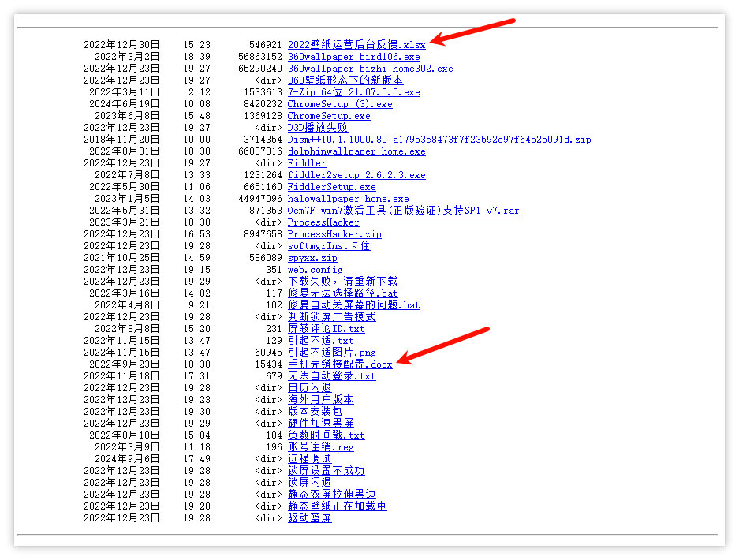739x560 pixels.
Task: Click the 7-Zip 64位 21.07.0.0.exe link
Action: [353, 92]
